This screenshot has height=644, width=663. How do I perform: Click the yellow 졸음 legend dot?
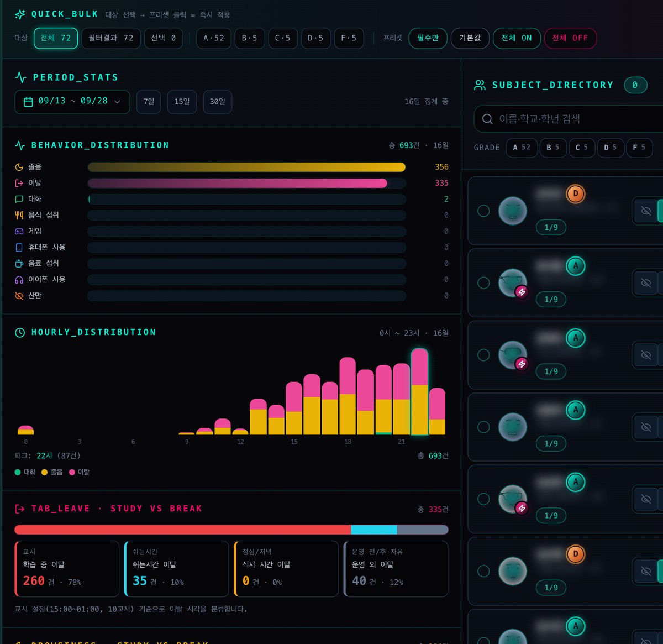(45, 473)
